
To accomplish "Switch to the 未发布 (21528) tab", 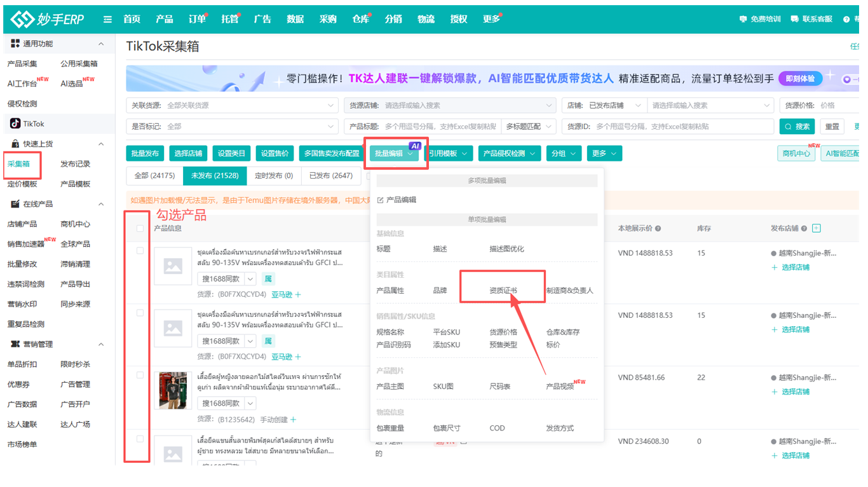I will [x=215, y=175].
